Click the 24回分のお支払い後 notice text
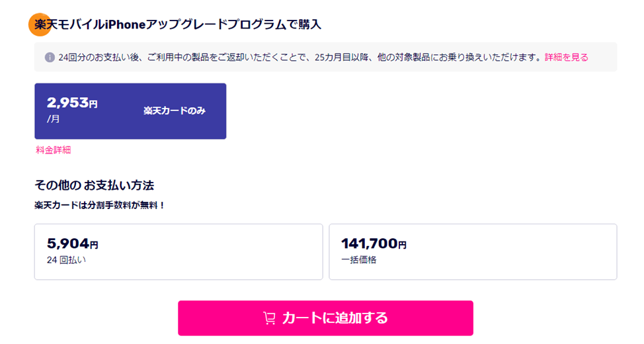Image resolution: width=644 pixels, height=344 pixels. click(x=300, y=57)
